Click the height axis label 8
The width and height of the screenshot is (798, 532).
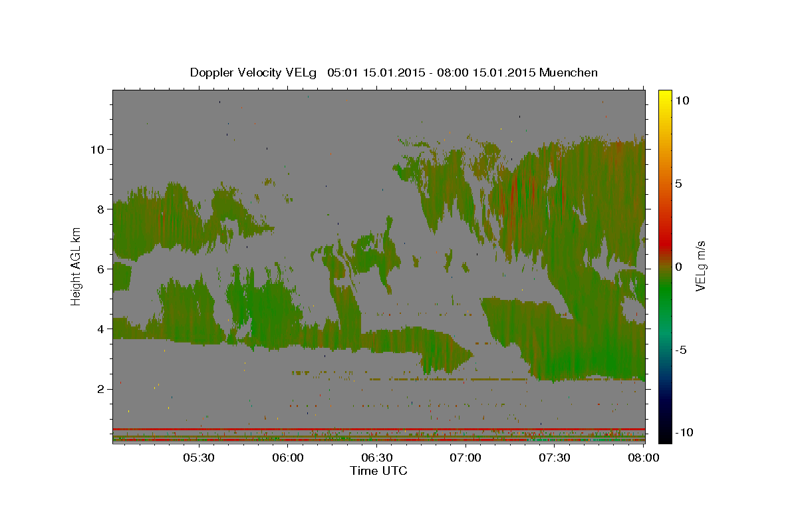[101, 209]
